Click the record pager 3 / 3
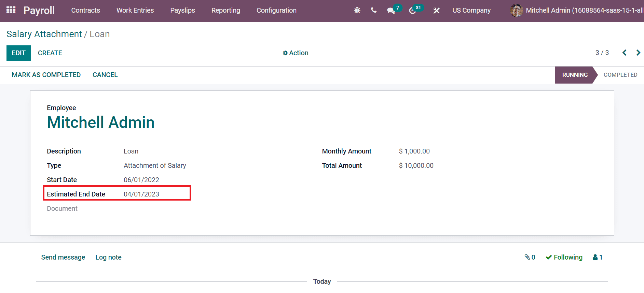644x293 pixels. 602,53
